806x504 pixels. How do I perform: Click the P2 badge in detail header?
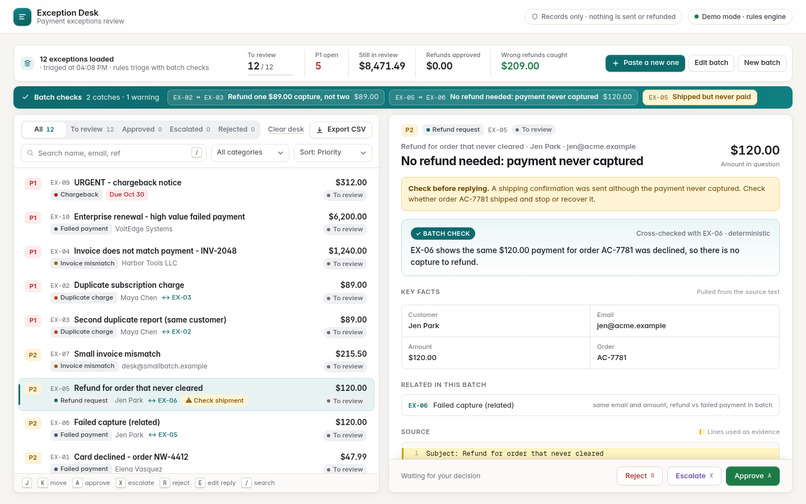tap(409, 130)
